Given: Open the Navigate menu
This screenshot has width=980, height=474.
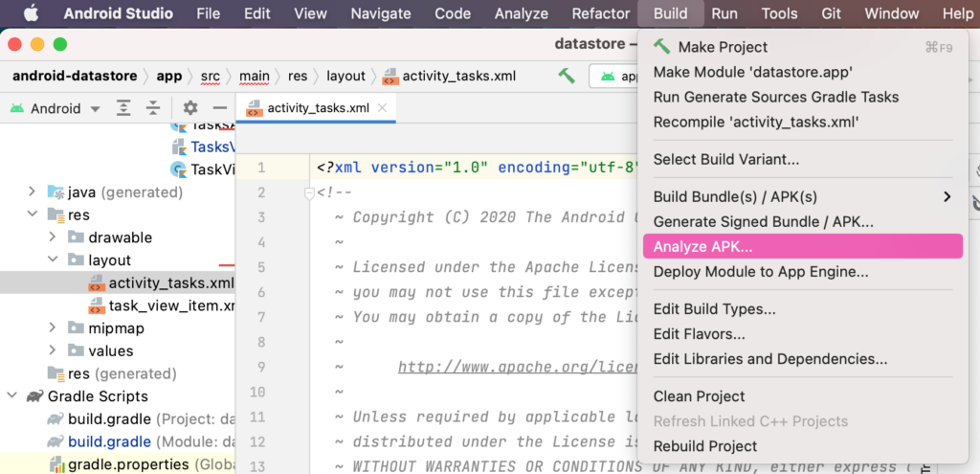Looking at the screenshot, I should coord(381,13).
